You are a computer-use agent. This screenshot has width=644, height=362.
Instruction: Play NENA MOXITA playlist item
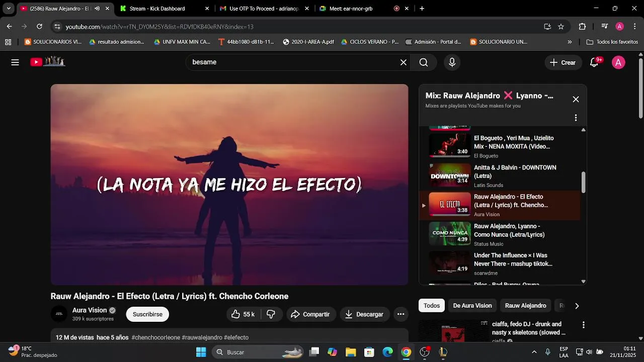pos(499,146)
